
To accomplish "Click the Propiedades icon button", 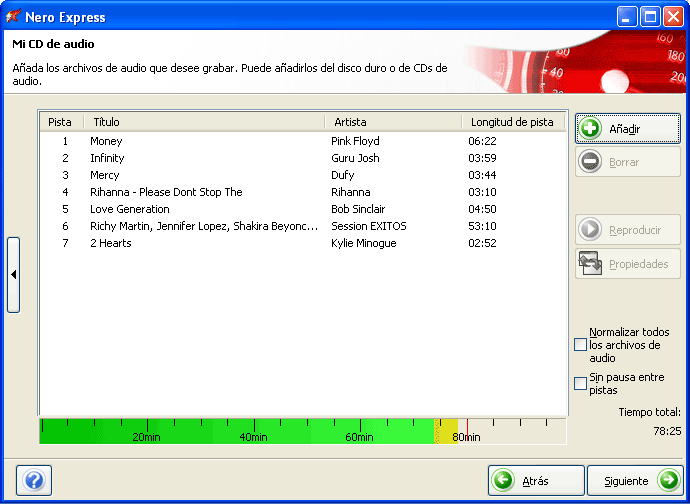I will point(591,265).
